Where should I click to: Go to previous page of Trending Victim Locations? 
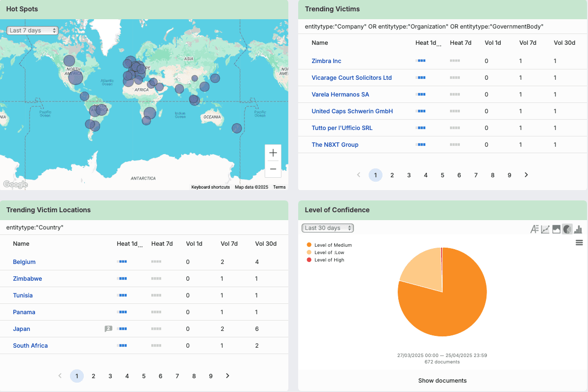point(60,376)
